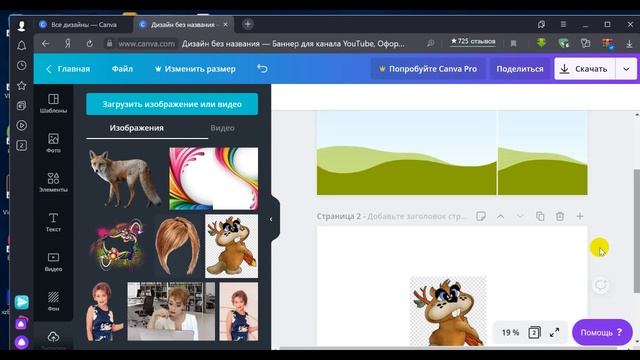The image size is (640, 360).
Task: Open the browser menu hamburger icon
Action: coord(563,24)
